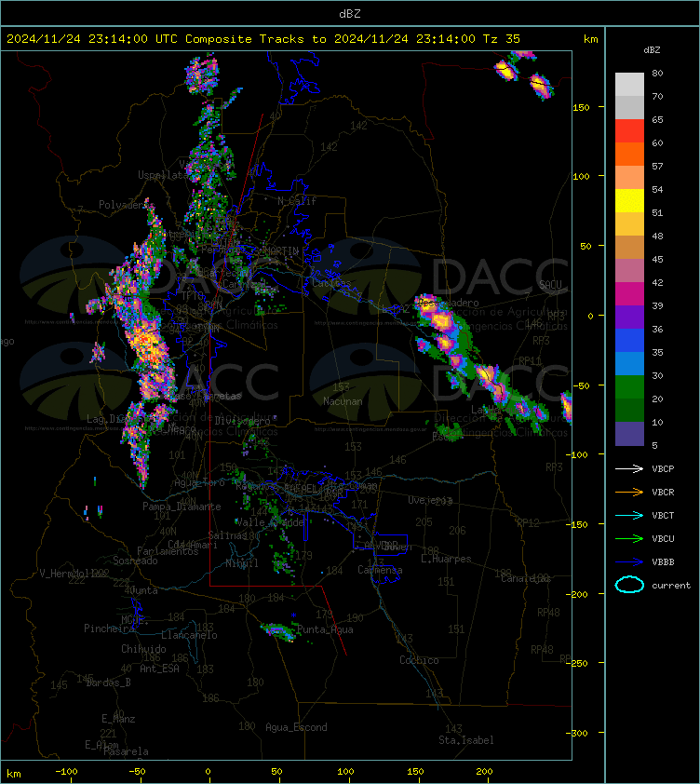Screen dimensions: 700x784
Task: Click the '-250' tick on the right axis
Action: (x=577, y=663)
